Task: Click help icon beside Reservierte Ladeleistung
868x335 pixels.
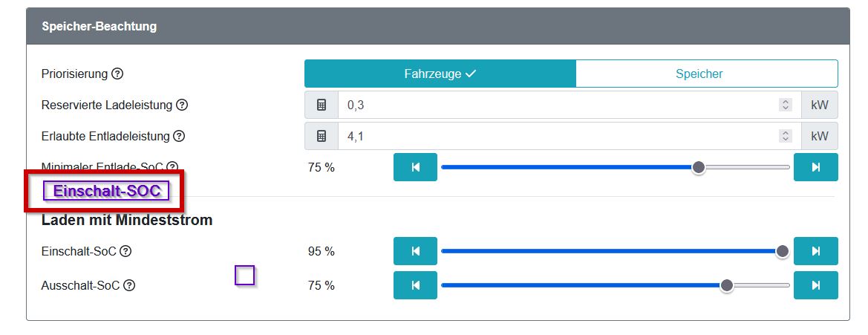Action: point(182,105)
